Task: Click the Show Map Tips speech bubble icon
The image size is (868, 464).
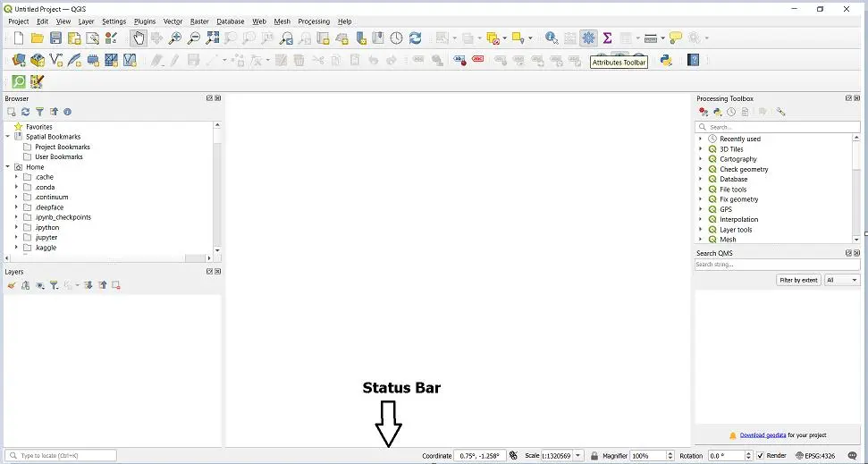Action: point(675,38)
